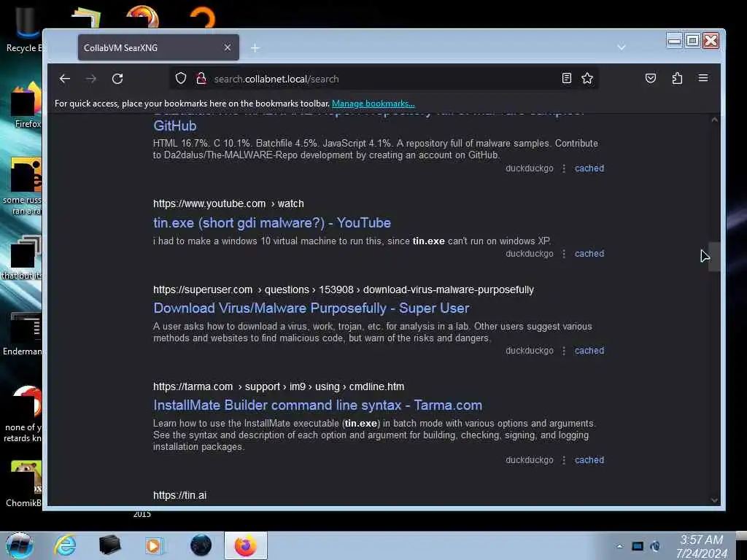This screenshot has height=560, width=747.
Task: Click the Firefox taskbar button
Action: click(245, 545)
